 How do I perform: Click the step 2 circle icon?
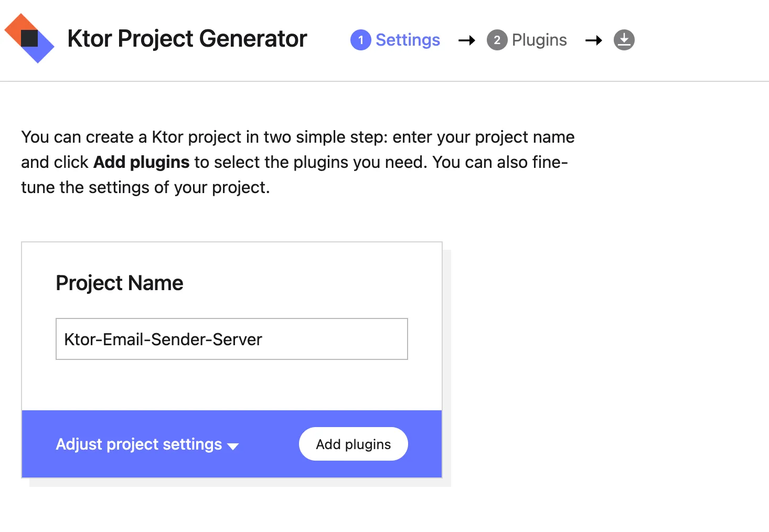pos(497,40)
